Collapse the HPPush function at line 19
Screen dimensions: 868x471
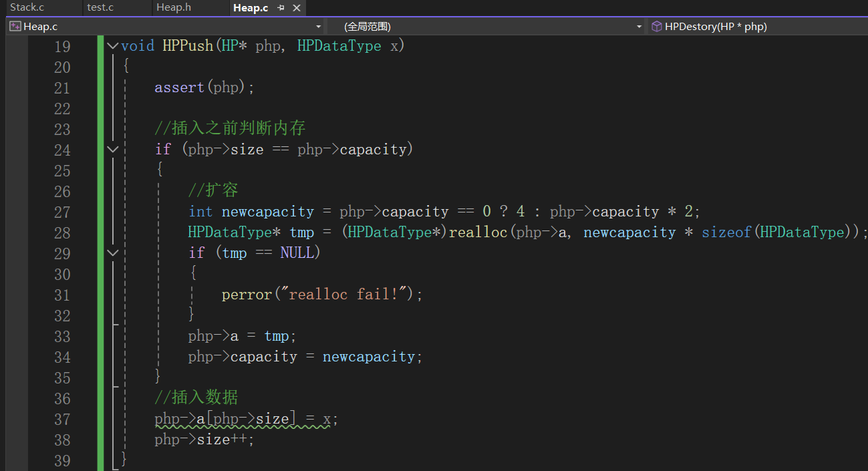pos(112,46)
